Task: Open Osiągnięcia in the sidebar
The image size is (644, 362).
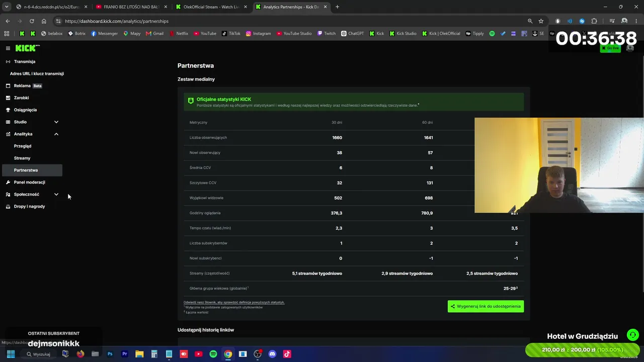Action: point(25,110)
